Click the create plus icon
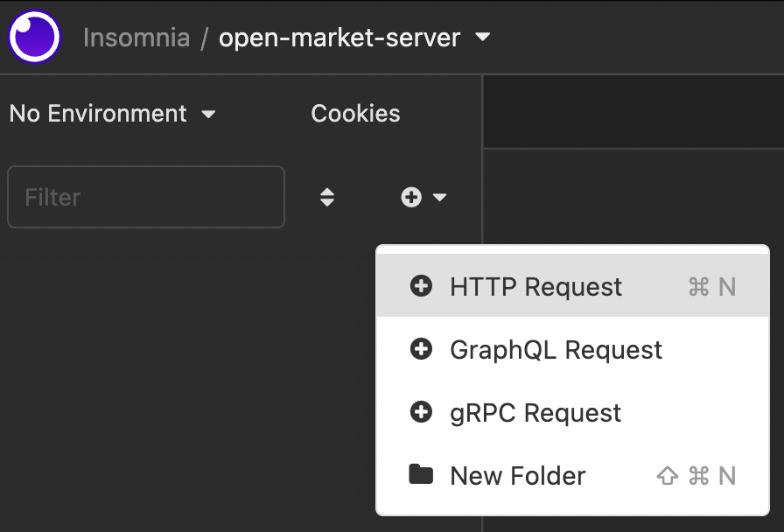The height and width of the screenshot is (532, 784). pyautogui.click(x=411, y=197)
